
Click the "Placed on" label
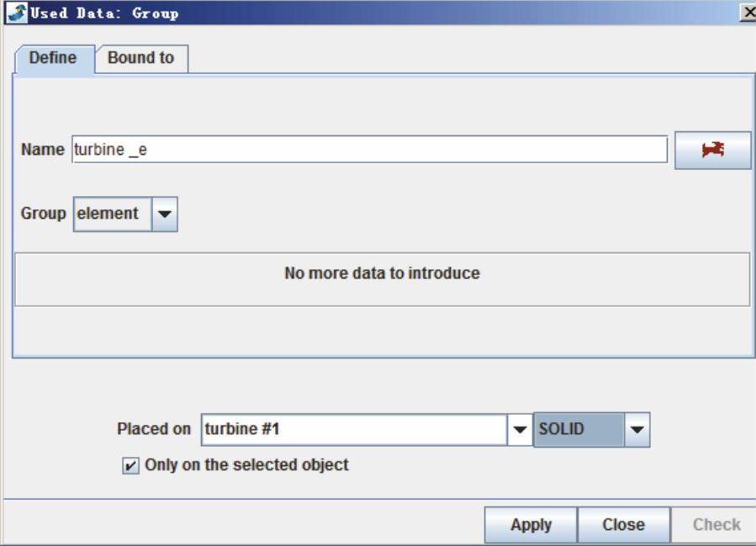(x=154, y=429)
